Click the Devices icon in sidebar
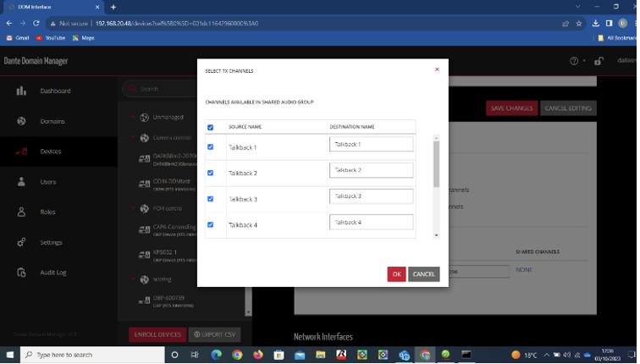The image size is (640, 364). point(21,152)
